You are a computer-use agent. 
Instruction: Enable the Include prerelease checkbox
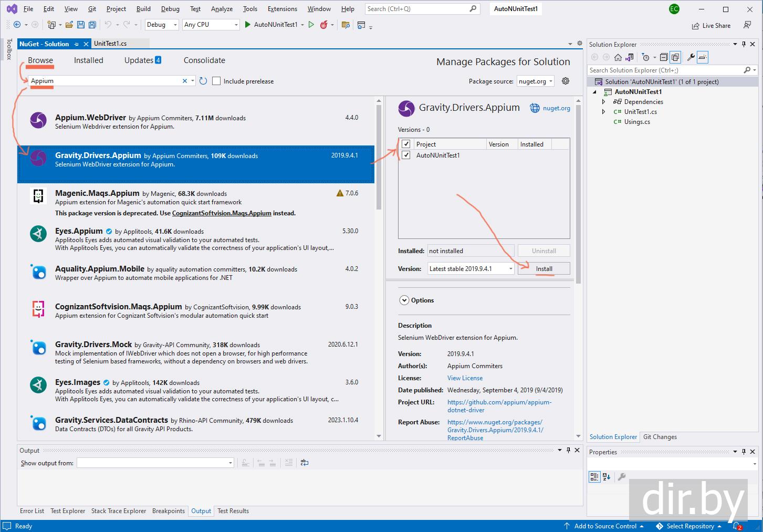click(x=216, y=81)
